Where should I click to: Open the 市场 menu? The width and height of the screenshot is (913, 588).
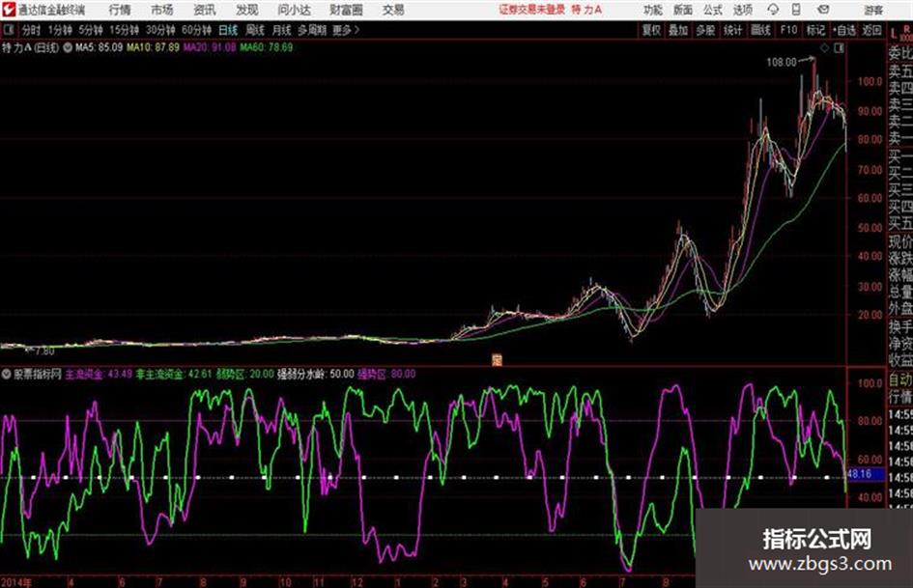click(162, 10)
